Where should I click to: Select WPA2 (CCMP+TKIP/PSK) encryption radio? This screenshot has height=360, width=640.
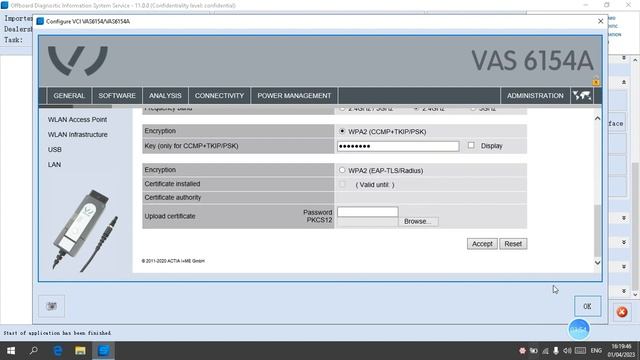(342, 131)
